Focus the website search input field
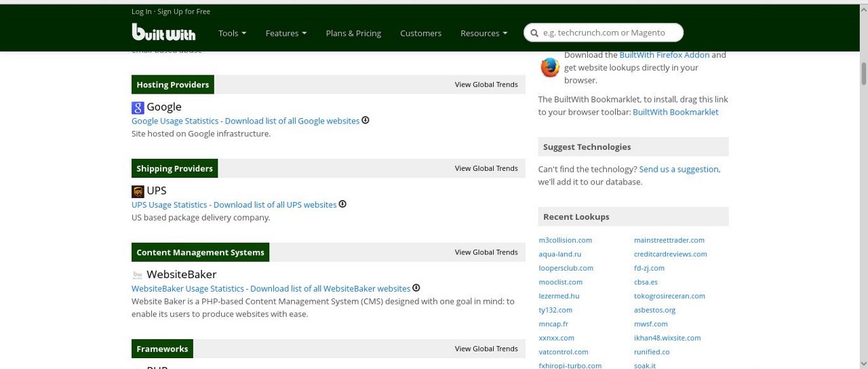868x369 pixels. point(604,33)
